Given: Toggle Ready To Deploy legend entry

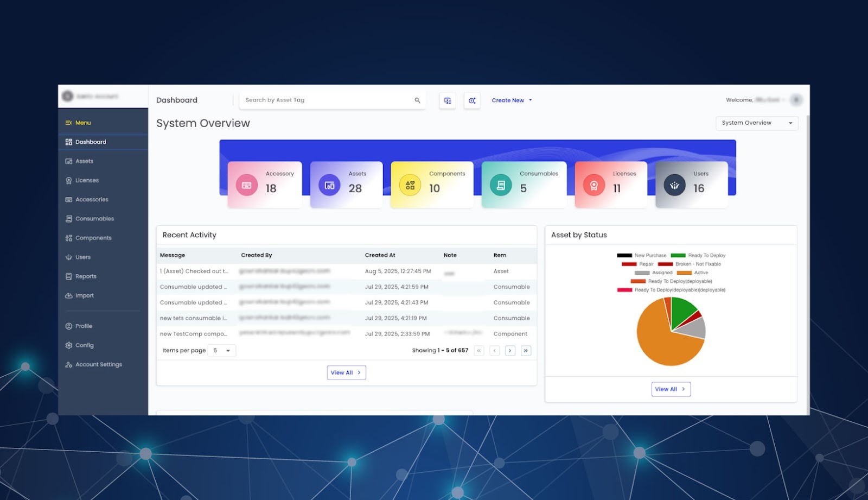Looking at the screenshot, I should (698, 255).
